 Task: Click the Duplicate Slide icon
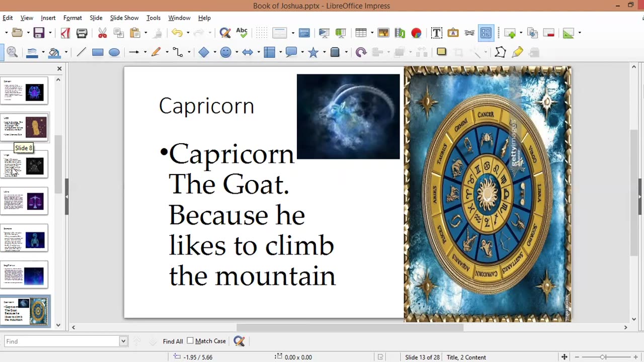click(532, 33)
